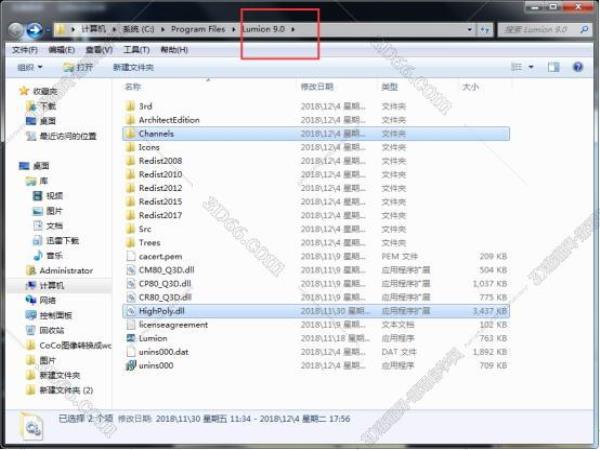The image size is (600, 450).
Task: Click the 打开 toolbar button
Action: pos(79,67)
